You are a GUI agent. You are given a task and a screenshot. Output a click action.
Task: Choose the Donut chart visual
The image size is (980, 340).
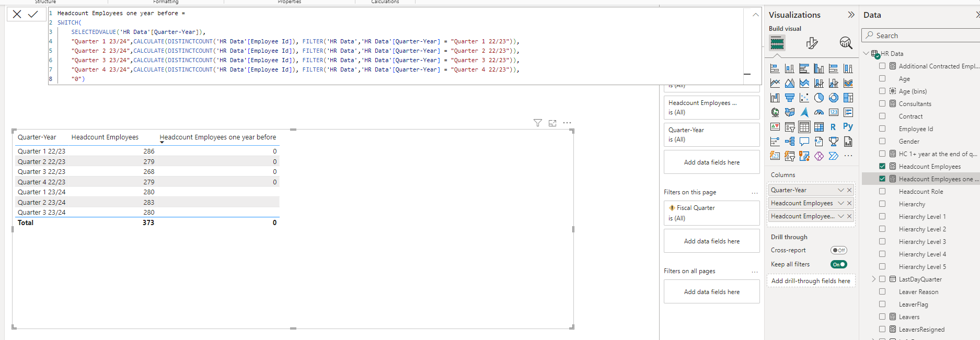pos(834,98)
